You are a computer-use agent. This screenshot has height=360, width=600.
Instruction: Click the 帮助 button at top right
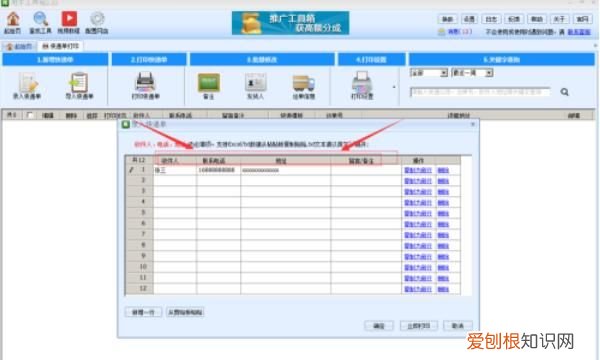pyautogui.click(x=537, y=19)
